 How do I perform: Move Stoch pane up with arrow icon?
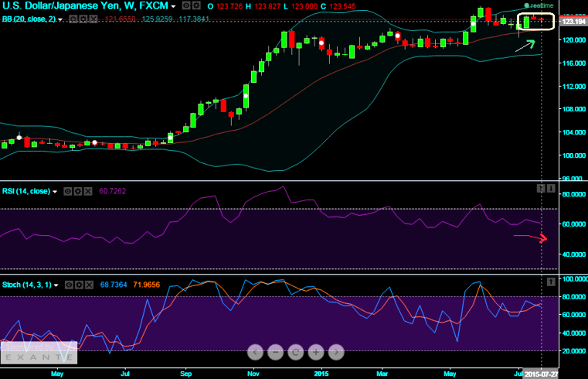[551, 282]
